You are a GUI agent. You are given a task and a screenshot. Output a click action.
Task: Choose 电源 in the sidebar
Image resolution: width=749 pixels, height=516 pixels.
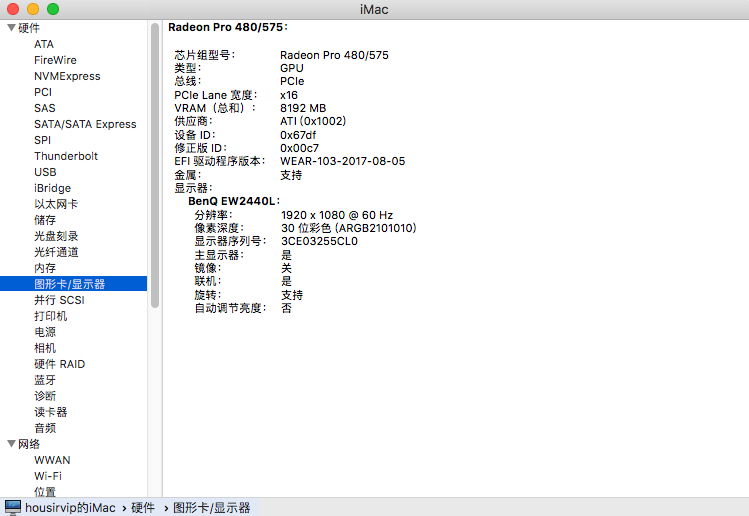point(45,332)
